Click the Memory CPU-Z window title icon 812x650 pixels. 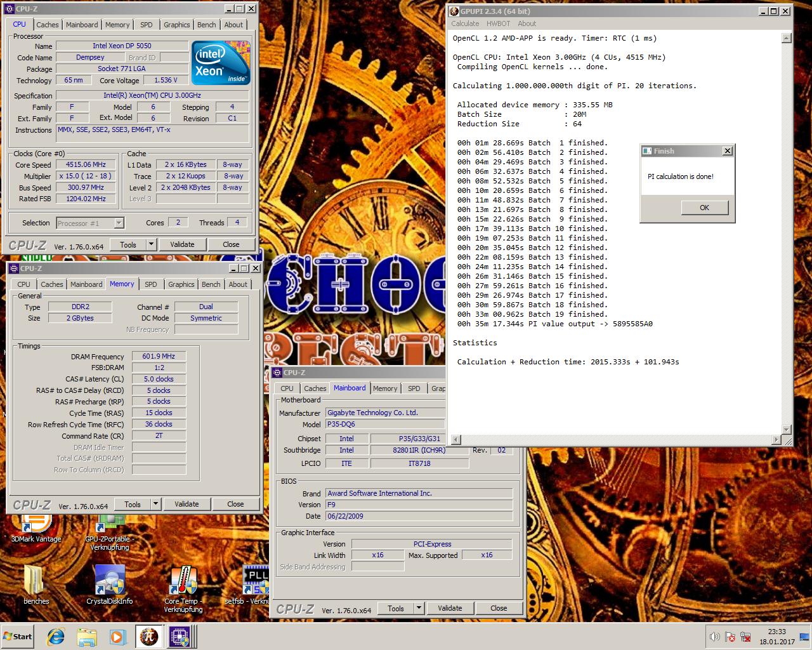(14, 269)
